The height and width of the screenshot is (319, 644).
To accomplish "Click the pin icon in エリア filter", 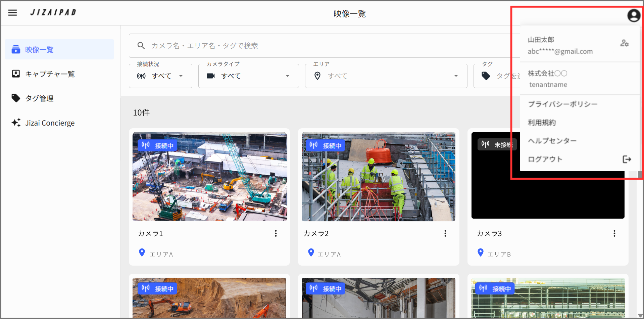I will coord(317,76).
